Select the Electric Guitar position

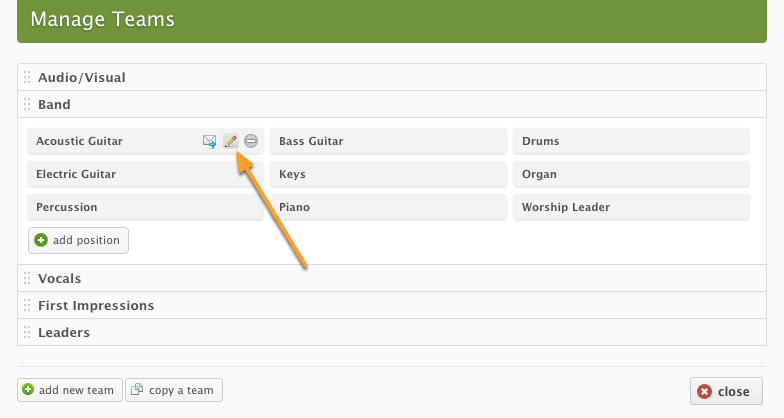coord(146,174)
